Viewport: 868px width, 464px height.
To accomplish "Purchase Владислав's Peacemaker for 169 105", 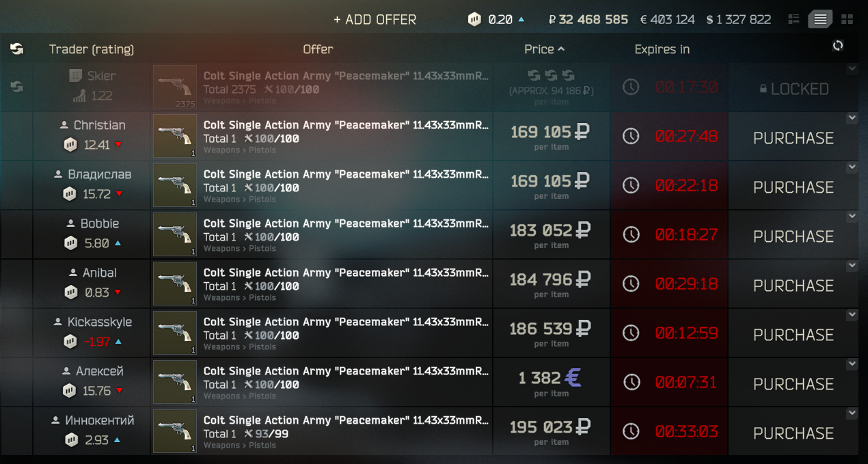I will click(x=793, y=187).
